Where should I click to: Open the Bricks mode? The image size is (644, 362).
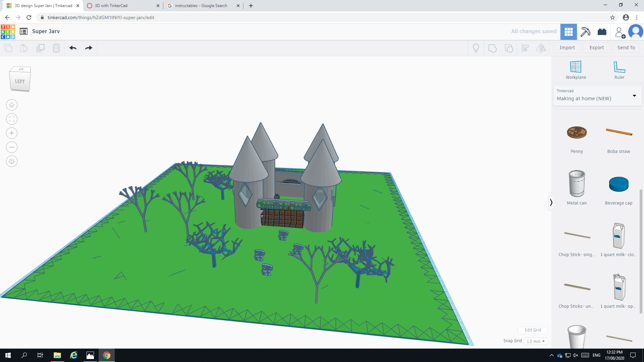pyautogui.click(x=602, y=32)
